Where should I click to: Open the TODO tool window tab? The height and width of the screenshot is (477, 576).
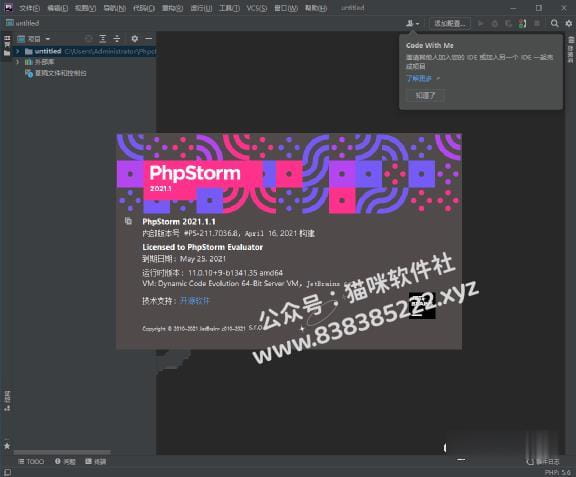tap(31, 461)
